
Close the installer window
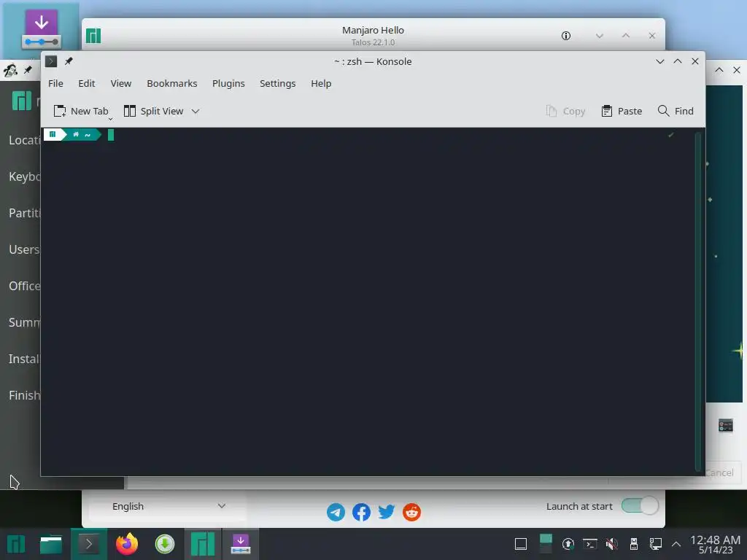[737, 70]
